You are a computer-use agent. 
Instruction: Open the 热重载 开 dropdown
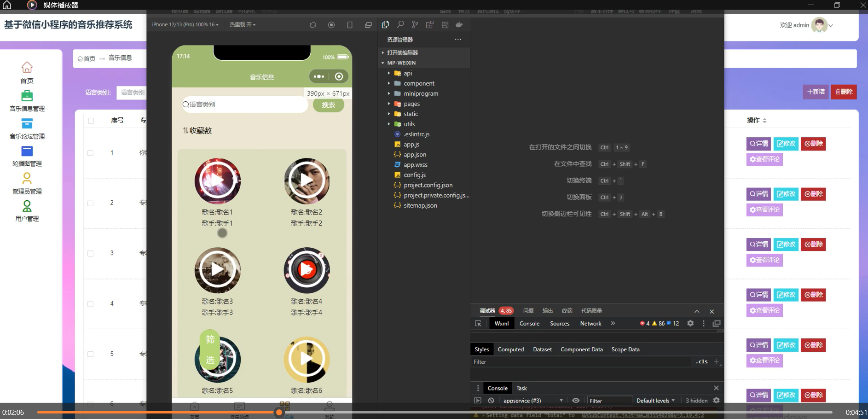point(243,24)
